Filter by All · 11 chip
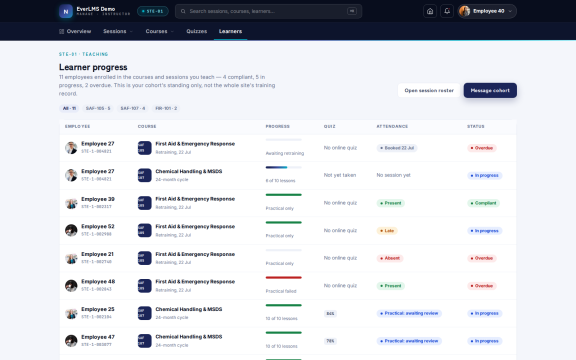This screenshot has width=576, height=360. click(69, 108)
